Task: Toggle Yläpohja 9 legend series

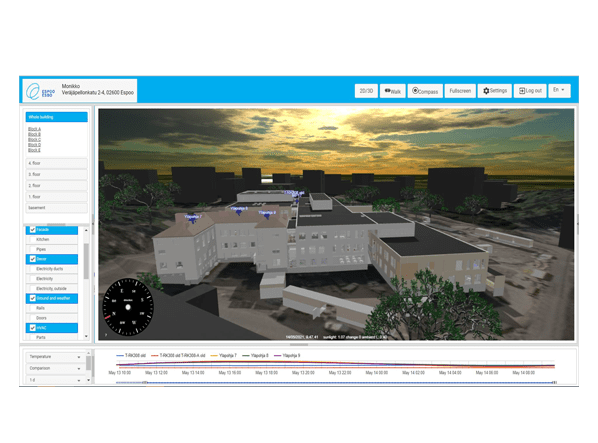Action: click(287, 355)
